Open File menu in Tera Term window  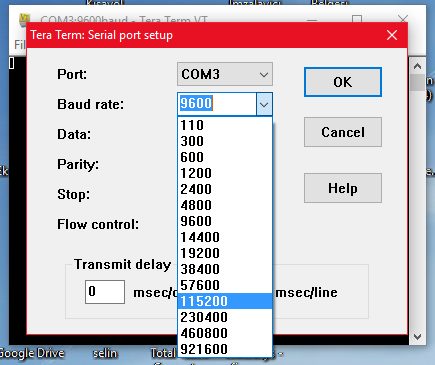(x=20, y=44)
